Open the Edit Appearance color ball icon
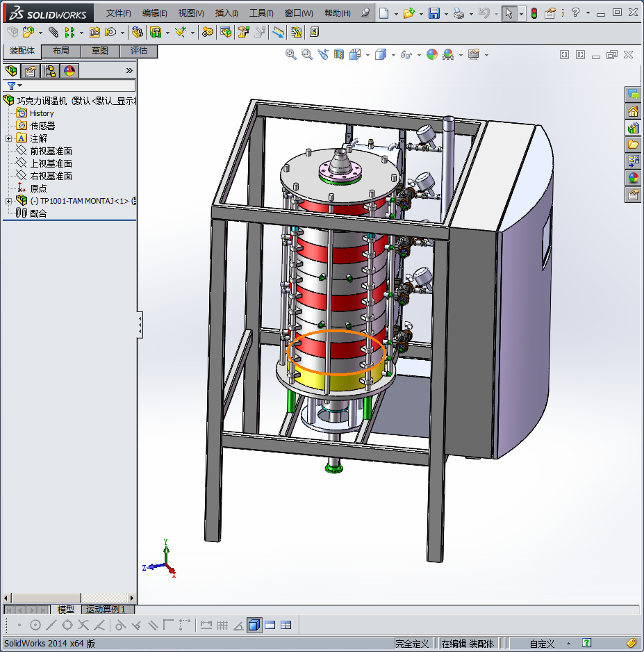The width and height of the screenshot is (644, 652). coord(431,54)
